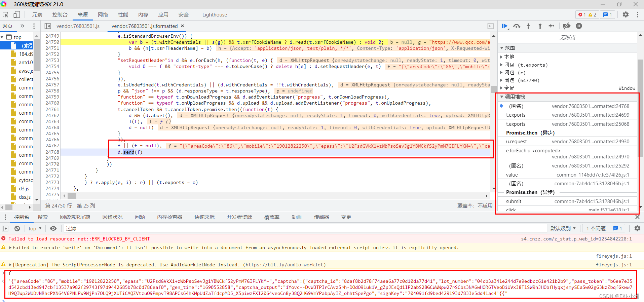Switch to 性能 Performance tab
The height and width of the screenshot is (302, 644).
pos(123,15)
